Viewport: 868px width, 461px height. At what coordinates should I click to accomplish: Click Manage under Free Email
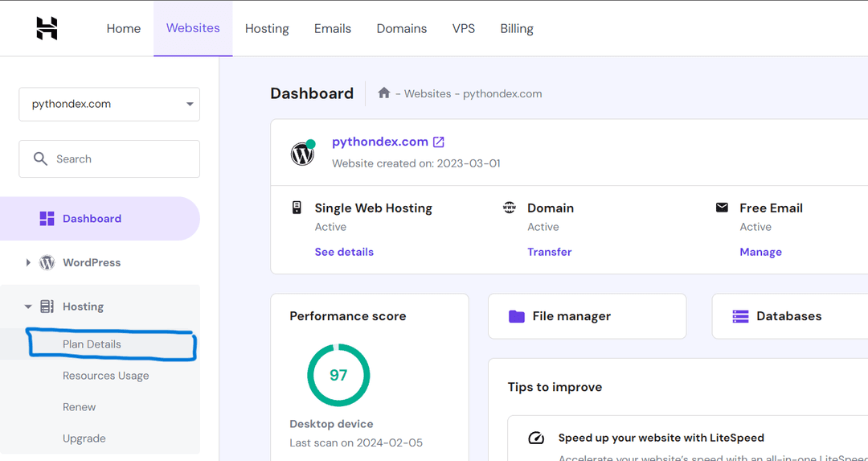tap(760, 252)
